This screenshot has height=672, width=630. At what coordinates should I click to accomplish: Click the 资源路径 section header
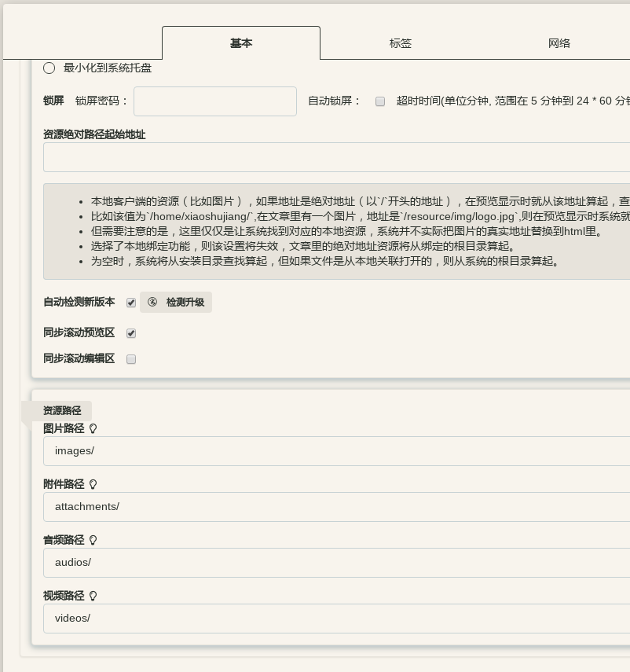click(62, 410)
